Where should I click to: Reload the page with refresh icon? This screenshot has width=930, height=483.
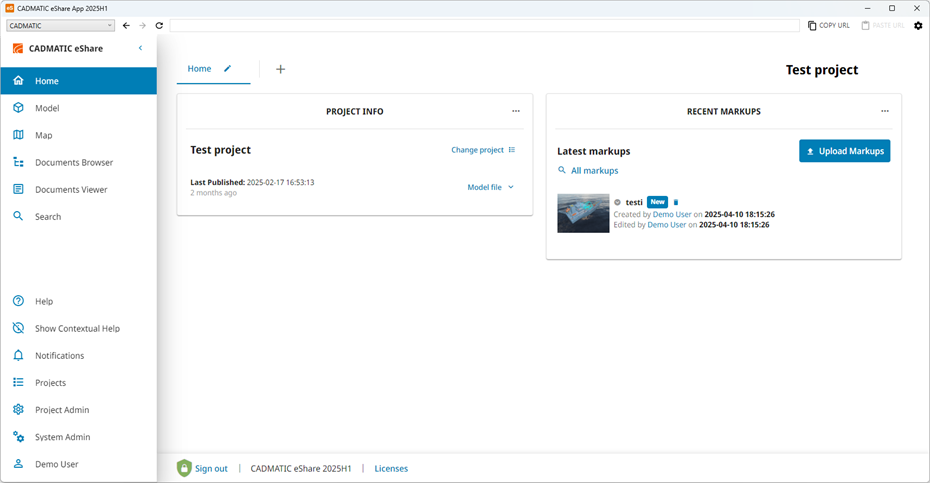pyautogui.click(x=159, y=26)
